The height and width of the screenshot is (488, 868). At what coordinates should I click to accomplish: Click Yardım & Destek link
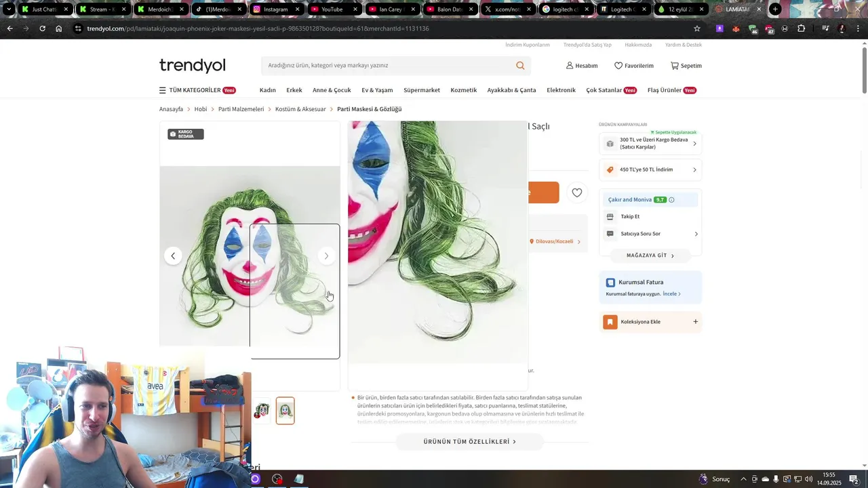click(684, 45)
